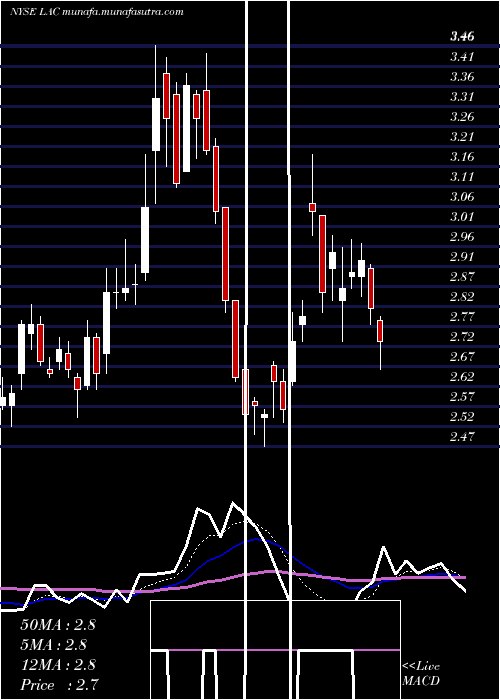
Task: Select the 5MA : 2.8 readout
Action: [x=54, y=645]
